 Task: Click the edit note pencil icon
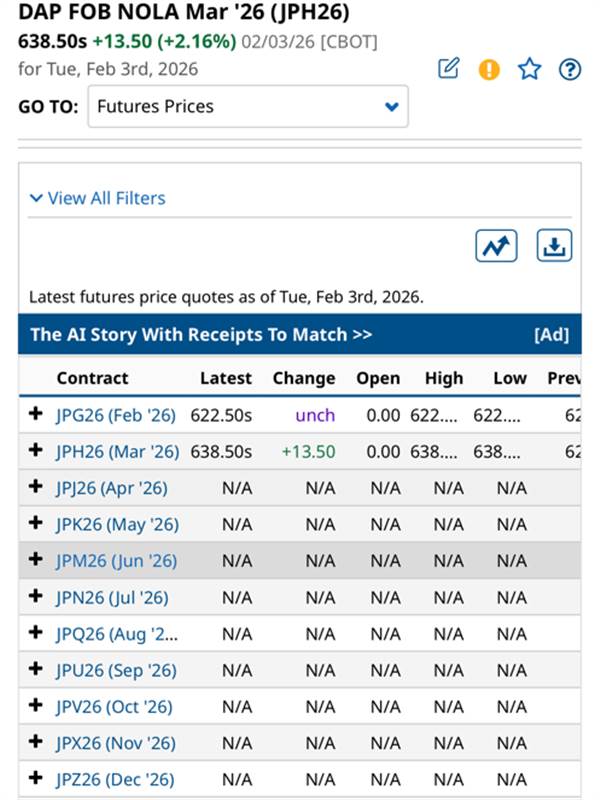tap(449, 69)
